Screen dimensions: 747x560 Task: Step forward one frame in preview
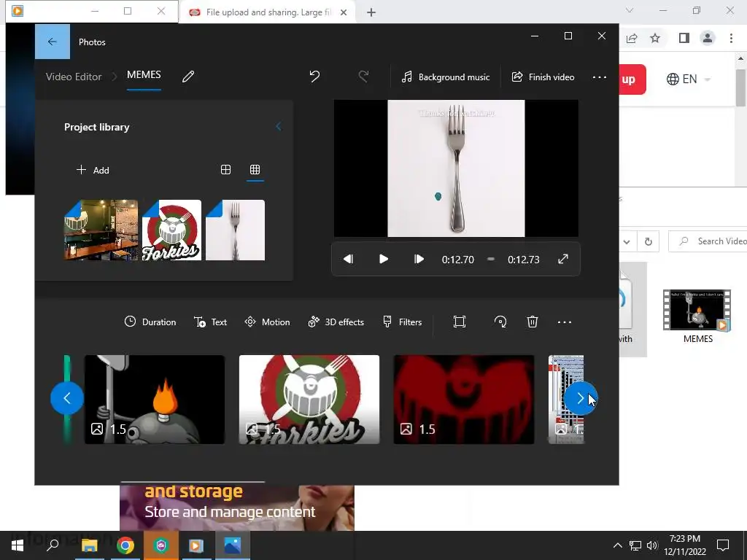tap(419, 259)
